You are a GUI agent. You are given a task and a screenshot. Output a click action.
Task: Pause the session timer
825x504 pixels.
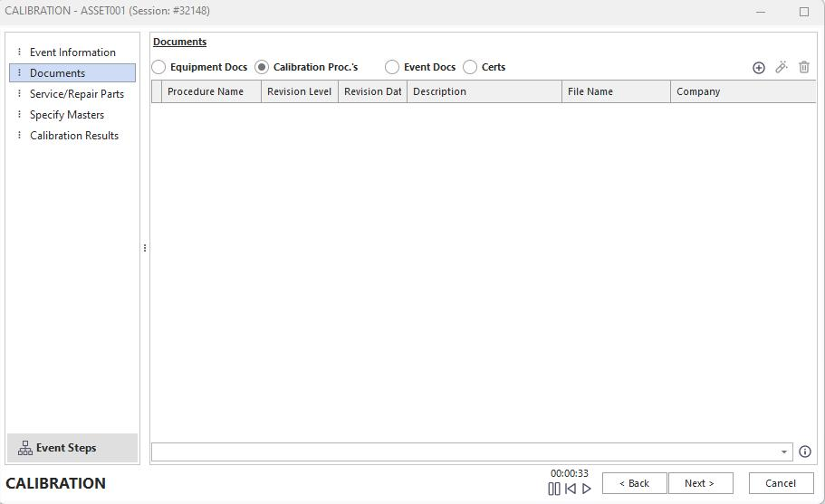pos(554,489)
